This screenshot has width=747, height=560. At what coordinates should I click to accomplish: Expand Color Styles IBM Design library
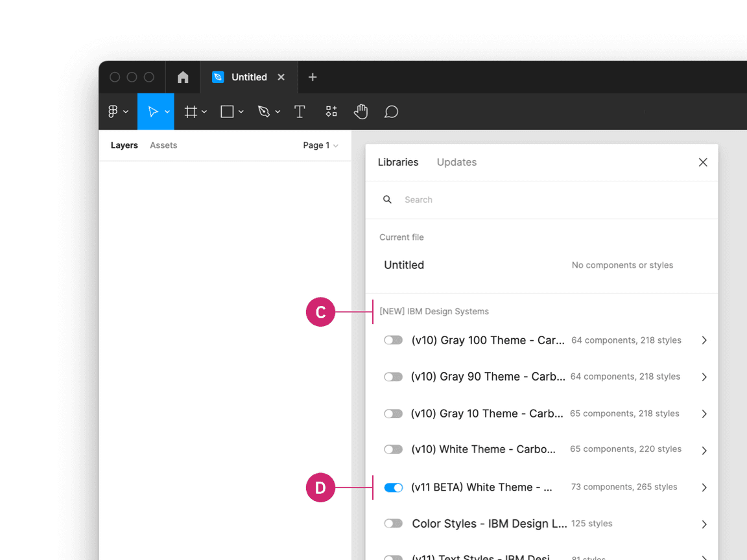pyautogui.click(x=704, y=524)
